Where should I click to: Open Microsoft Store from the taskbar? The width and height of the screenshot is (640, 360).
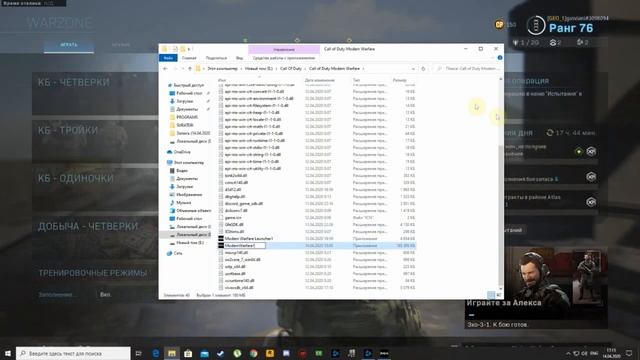tap(188, 353)
